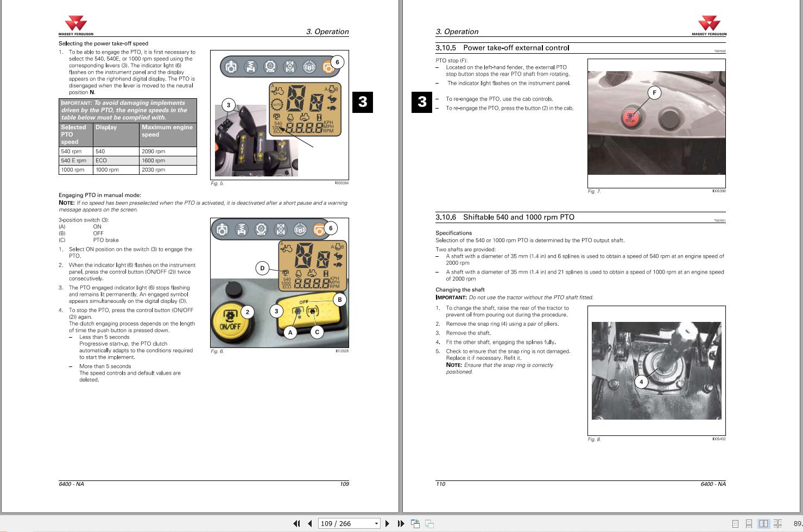Click the Fig. 8 PTO shaft photo
803x532 pixels.
click(x=656, y=371)
